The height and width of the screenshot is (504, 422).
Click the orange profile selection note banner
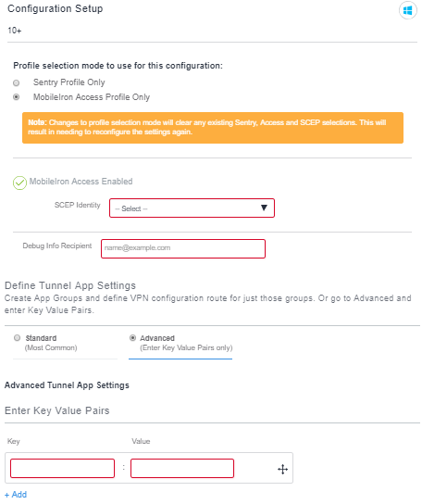pyautogui.click(x=213, y=128)
